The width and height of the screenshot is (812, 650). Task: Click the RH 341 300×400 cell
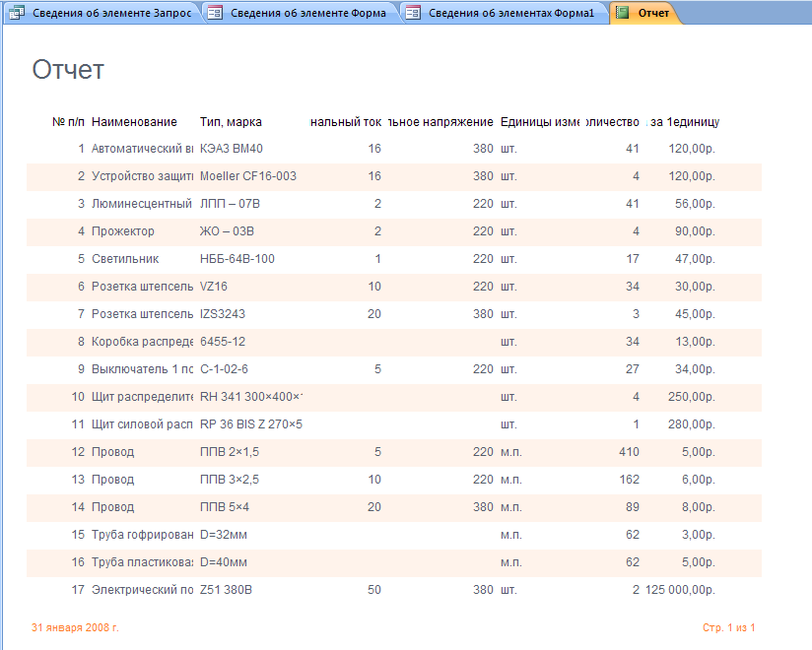click(x=251, y=397)
